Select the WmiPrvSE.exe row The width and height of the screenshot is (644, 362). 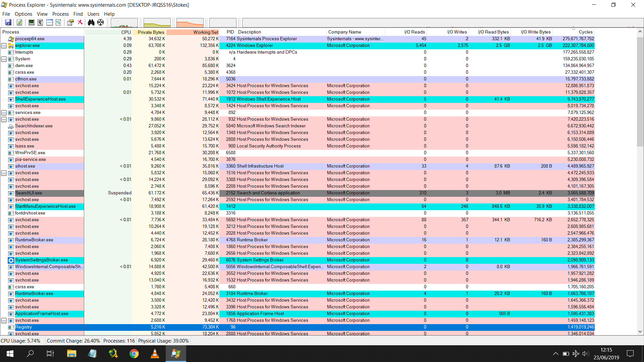click(x=298, y=153)
